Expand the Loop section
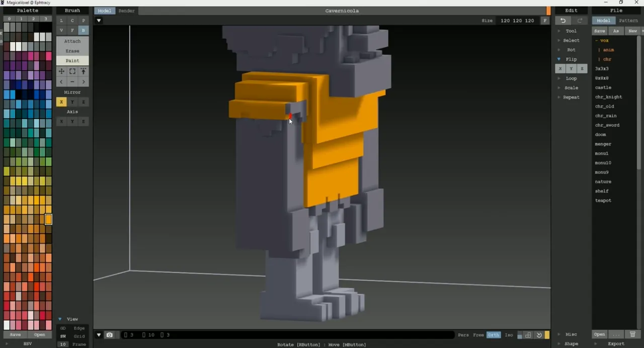This screenshot has height=348, width=644. [x=571, y=78]
